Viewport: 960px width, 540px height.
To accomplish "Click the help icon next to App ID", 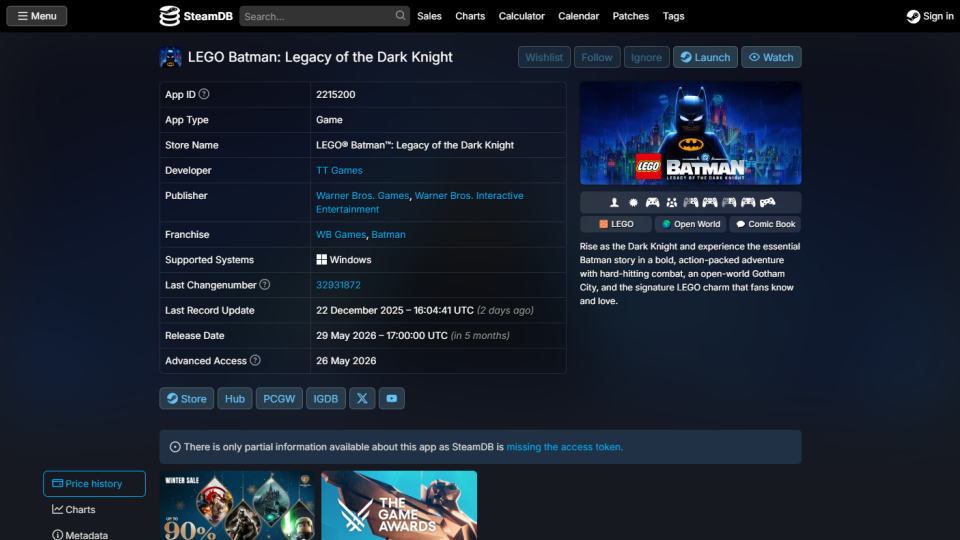I will pyautogui.click(x=204, y=94).
